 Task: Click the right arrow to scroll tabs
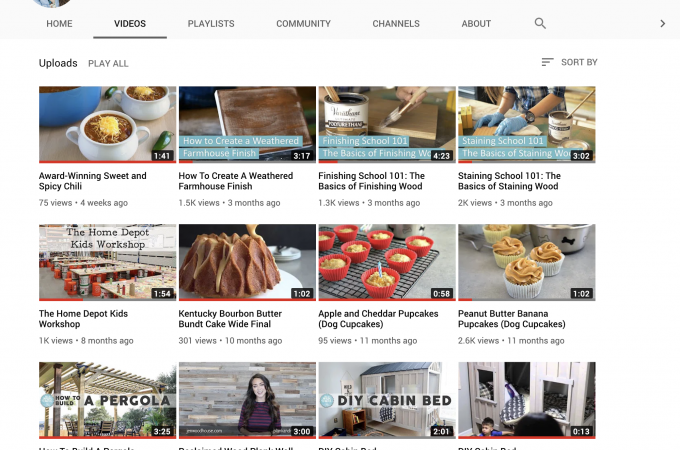(662, 23)
